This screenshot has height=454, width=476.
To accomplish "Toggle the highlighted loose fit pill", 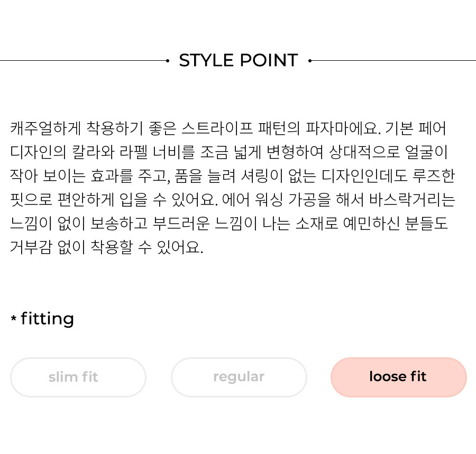I will (399, 377).
